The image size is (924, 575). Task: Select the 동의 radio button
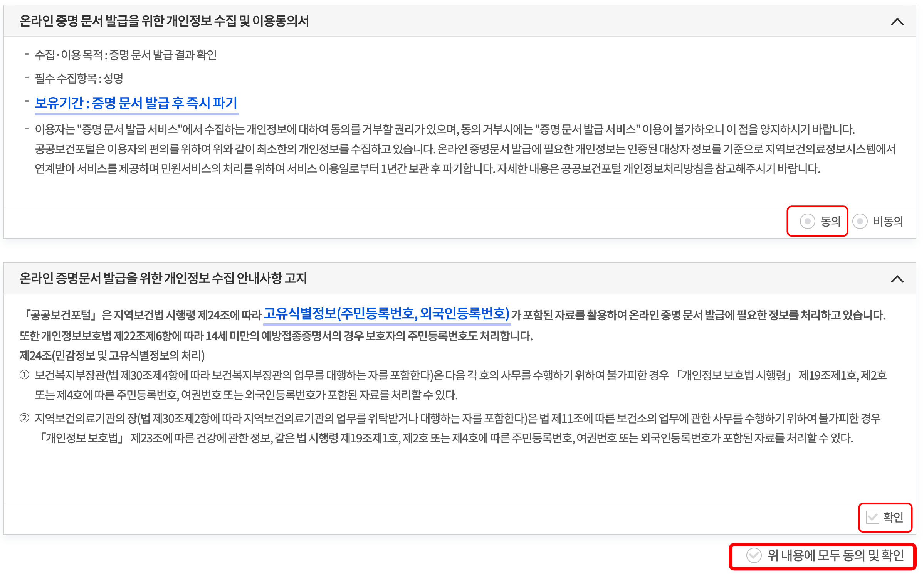tap(807, 221)
